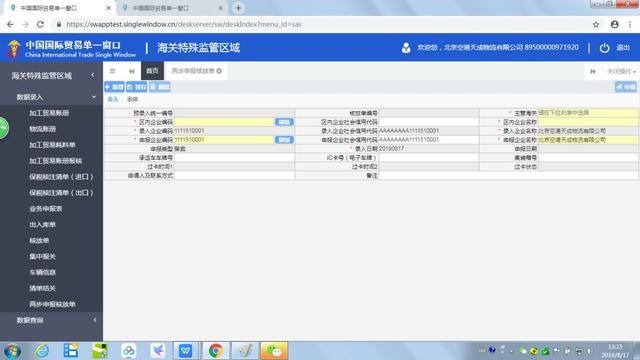Click the 新增 add button in toolbar
Image resolution: width=640 pixels, height=360 pixels.
coord(114,87)
